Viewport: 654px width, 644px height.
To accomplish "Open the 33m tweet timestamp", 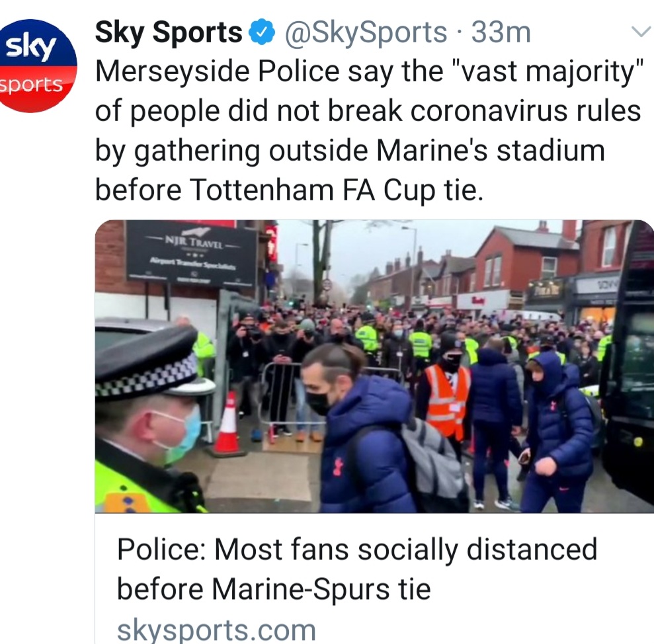I will [501, 32].
